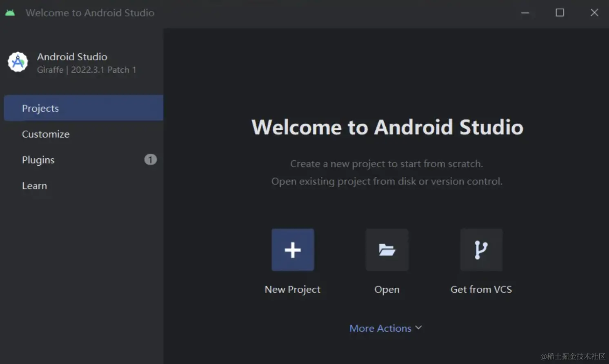609x364 pixels.
Task: Open the Customize tab
Action: pos(84,134)
